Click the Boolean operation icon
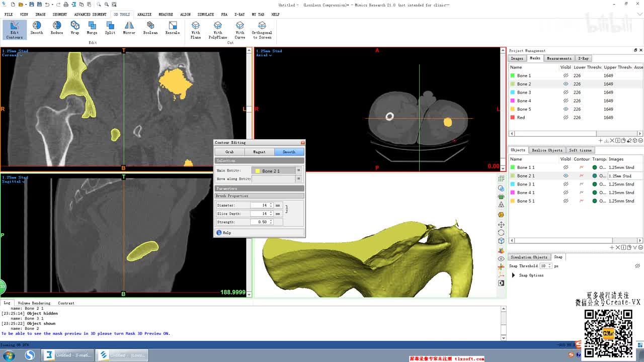644x362 pixels. click(150, 28)
